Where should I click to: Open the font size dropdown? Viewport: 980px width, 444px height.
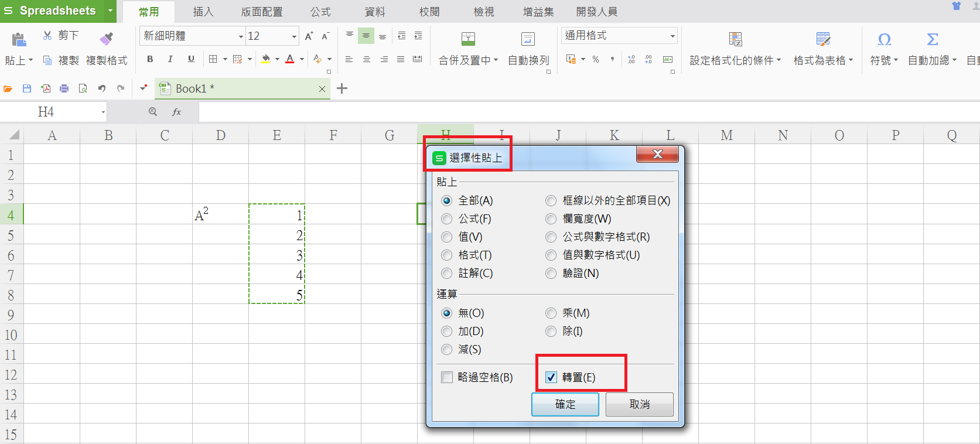click(294, 36)
